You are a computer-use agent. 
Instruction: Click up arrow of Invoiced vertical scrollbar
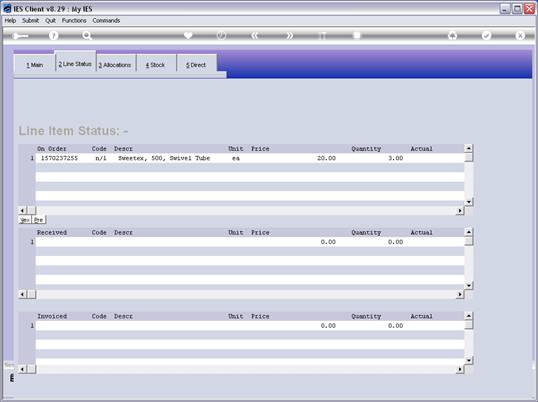pyautogui.click(x=469, y=316)
